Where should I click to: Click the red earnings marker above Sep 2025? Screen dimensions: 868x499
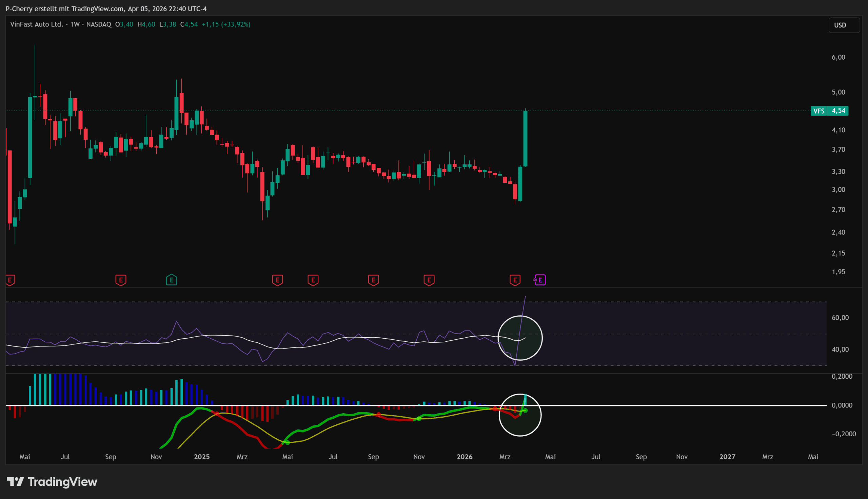point(373,280)
